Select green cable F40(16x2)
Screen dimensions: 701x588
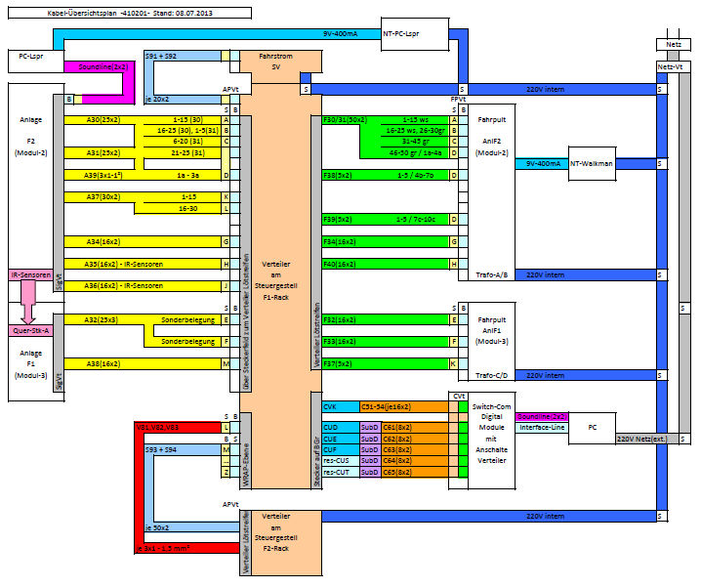(x=386, y=265)
